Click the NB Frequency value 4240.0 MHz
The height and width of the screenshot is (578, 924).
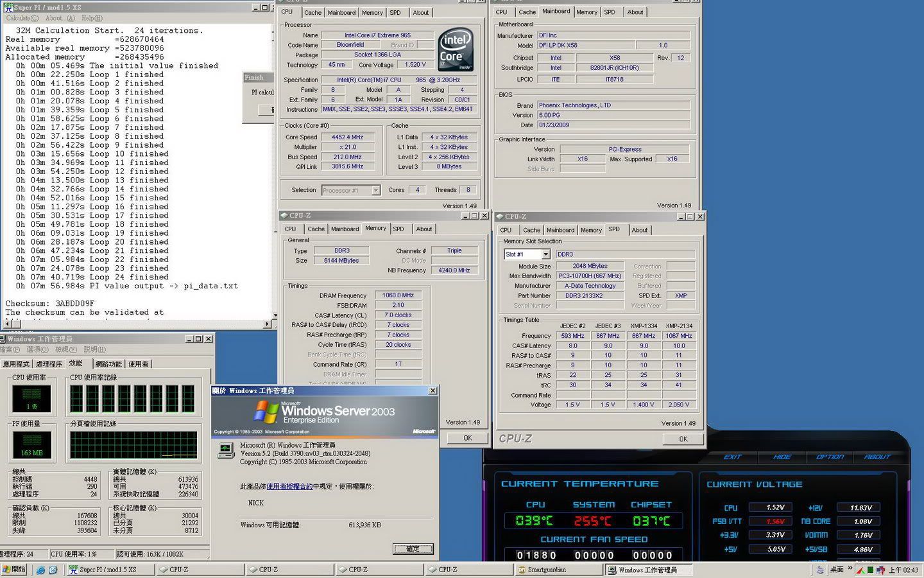pyautogui.click(x=454, y=270)
